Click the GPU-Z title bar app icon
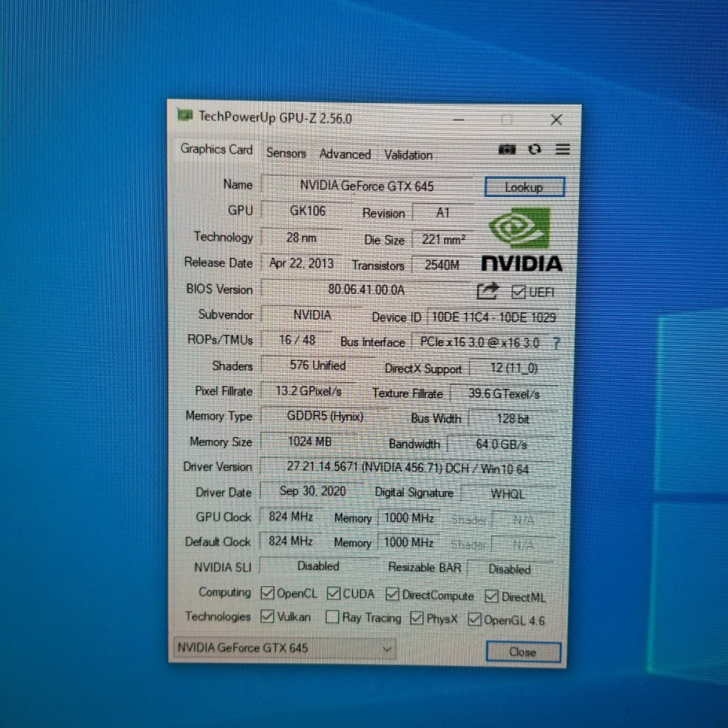 coord(184,115)
